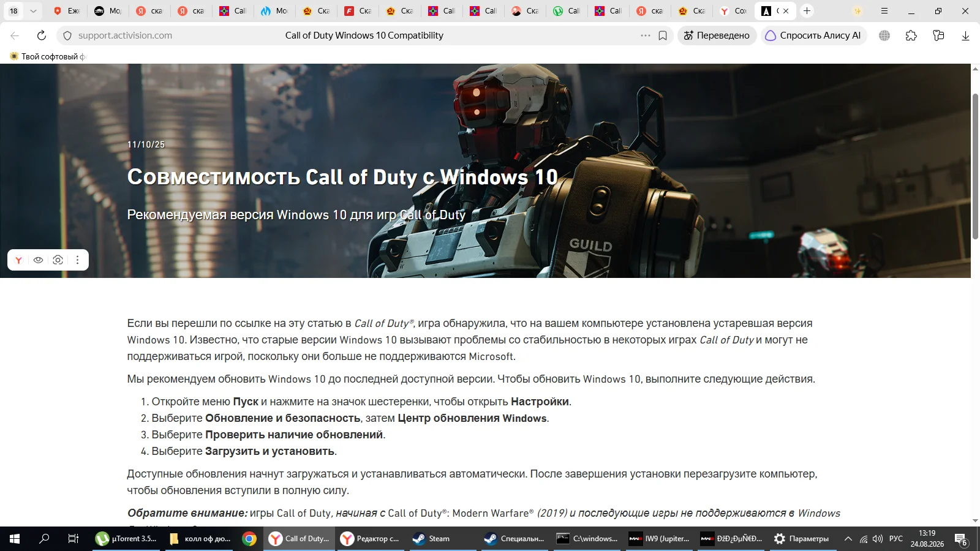
Task: Click the page vertical scrollbar thumb
Action: pos(975,166)
